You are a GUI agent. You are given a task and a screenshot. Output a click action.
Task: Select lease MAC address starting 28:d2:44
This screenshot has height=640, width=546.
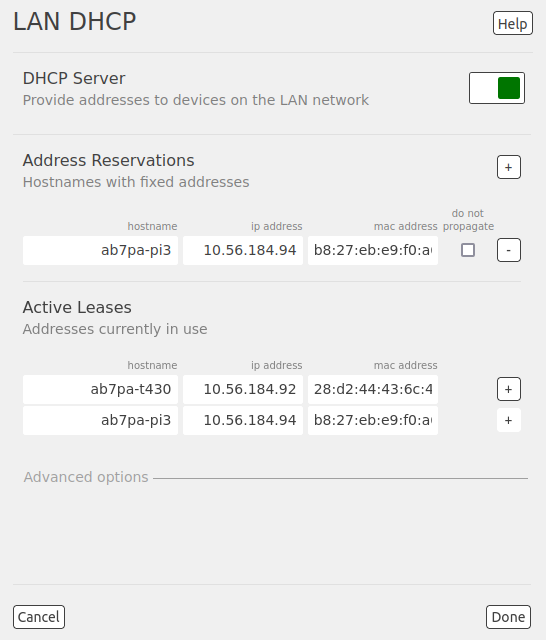373,389
